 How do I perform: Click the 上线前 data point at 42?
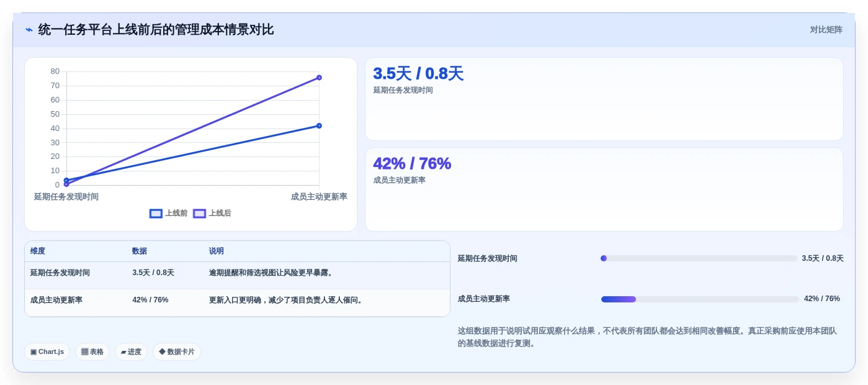click(x=319, y=125)
